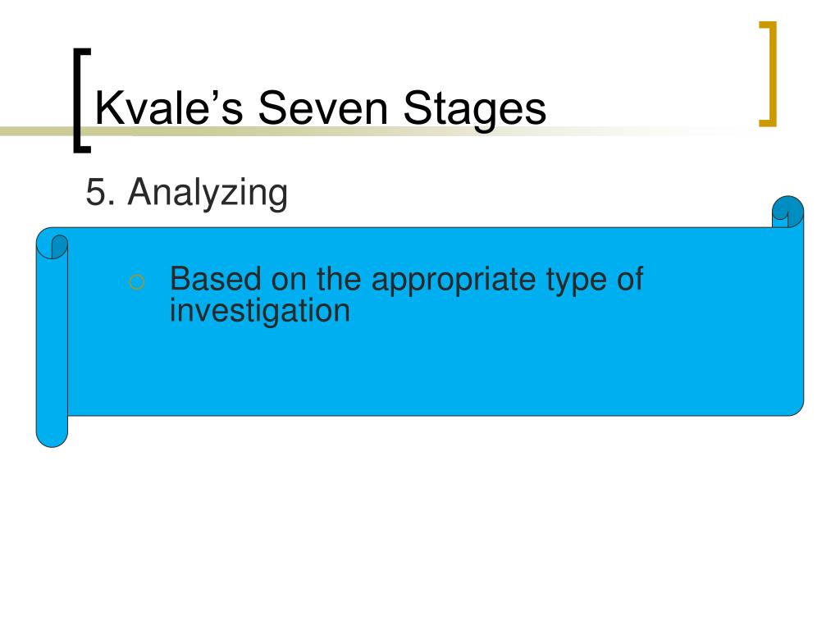Viewport: 840px width, 630px height.
Task: Click the scroll curl at banner's top-left
Action: (52, 244)
